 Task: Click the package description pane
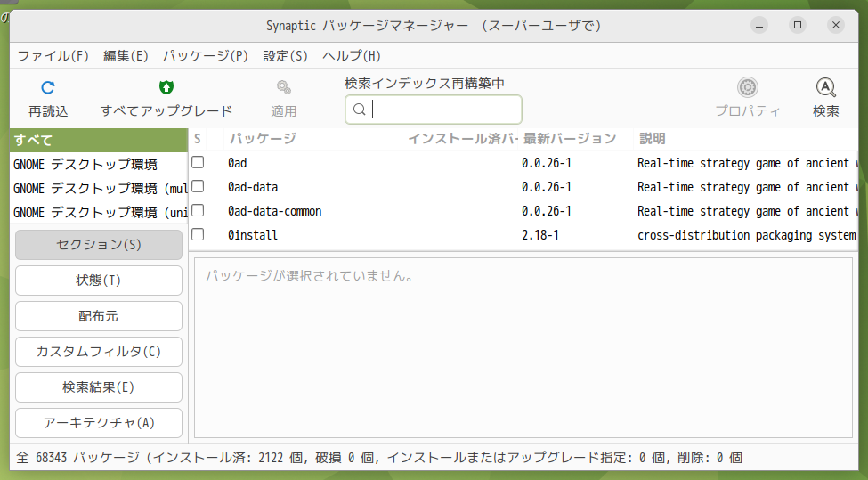click(x=523, y=347)
